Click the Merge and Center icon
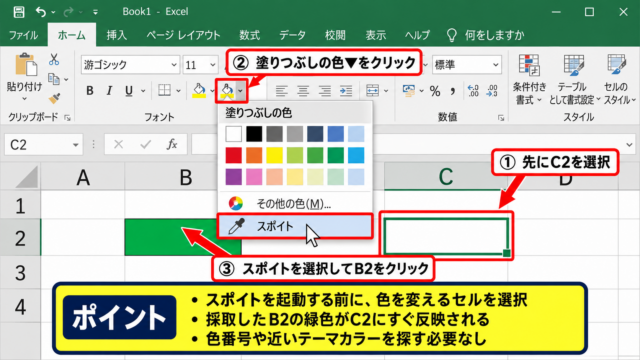The width and height of the screenshot is (640, 360). 372,91
